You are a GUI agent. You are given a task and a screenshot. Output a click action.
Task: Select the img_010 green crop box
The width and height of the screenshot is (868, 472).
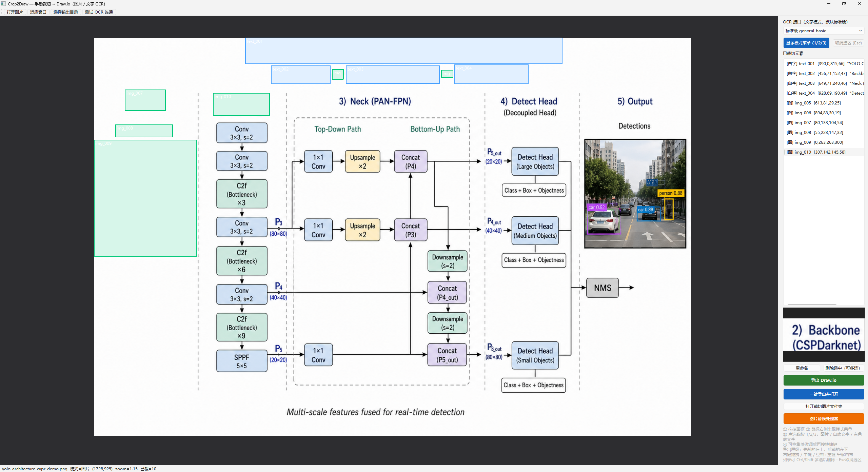tap(241, 104)
